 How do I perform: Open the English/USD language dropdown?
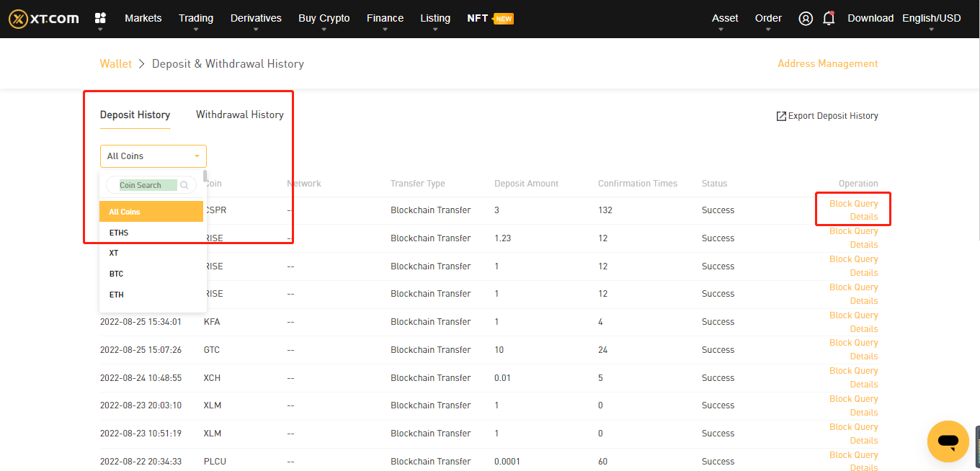click(931, 19)
